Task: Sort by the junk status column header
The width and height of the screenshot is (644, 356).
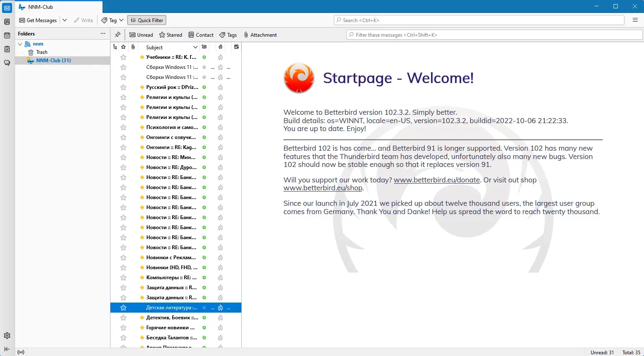Action: click(221, 47)
